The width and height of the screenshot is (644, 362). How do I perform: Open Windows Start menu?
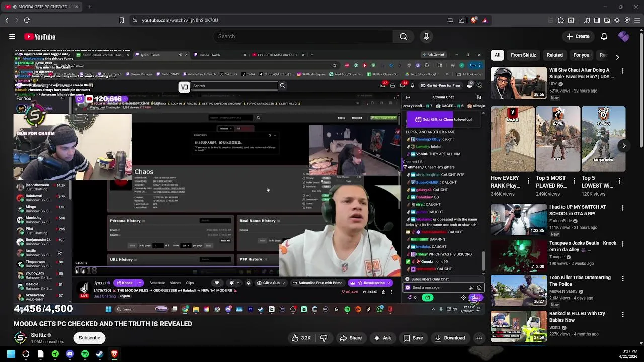11,354
